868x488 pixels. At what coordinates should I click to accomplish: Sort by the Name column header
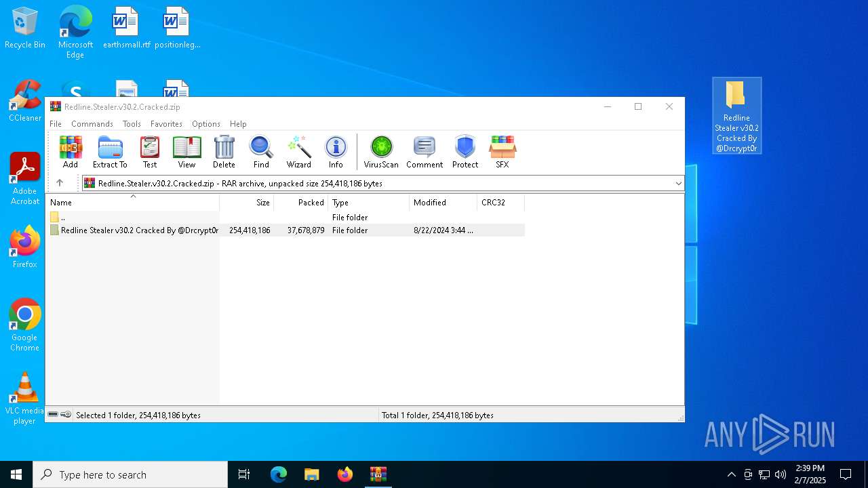click(132, 202)
